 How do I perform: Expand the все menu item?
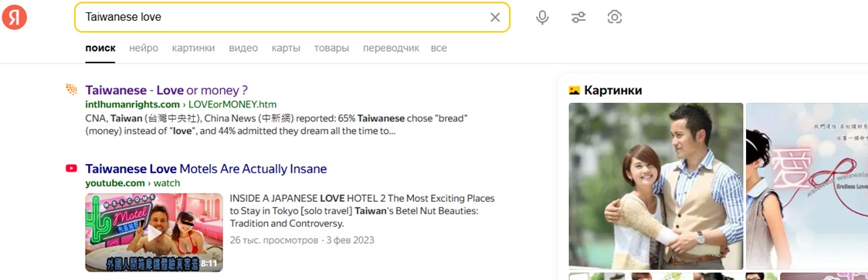(439, 48)
